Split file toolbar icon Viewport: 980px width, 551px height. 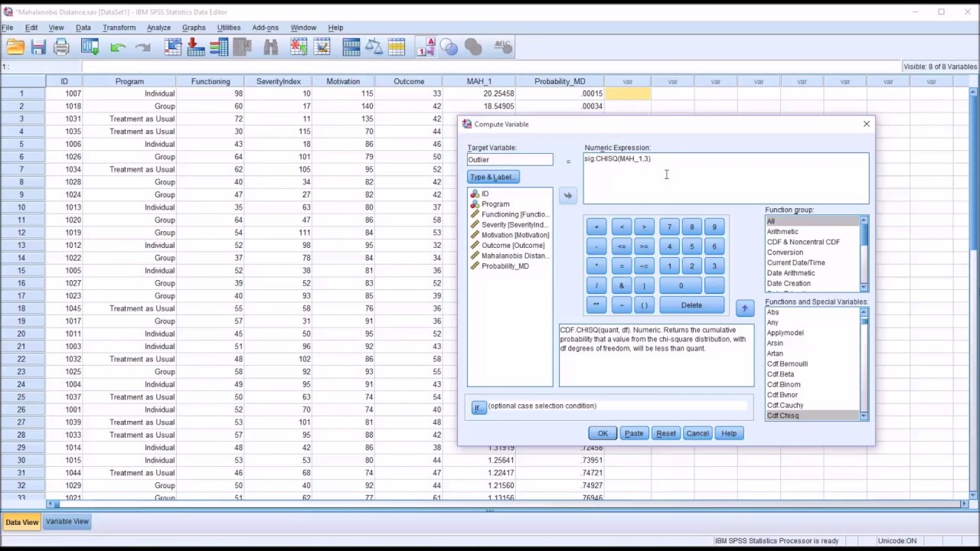click(x=351, y=47)
